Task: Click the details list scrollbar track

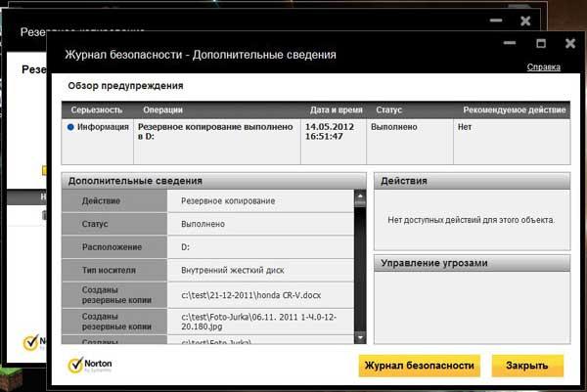Action: click(360, 269)
